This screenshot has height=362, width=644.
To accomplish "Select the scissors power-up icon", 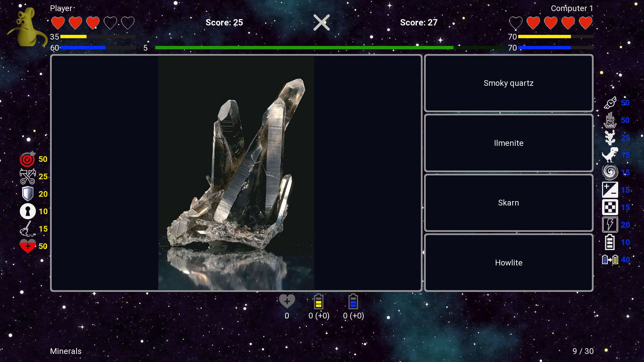I will (x=28, y=176).
